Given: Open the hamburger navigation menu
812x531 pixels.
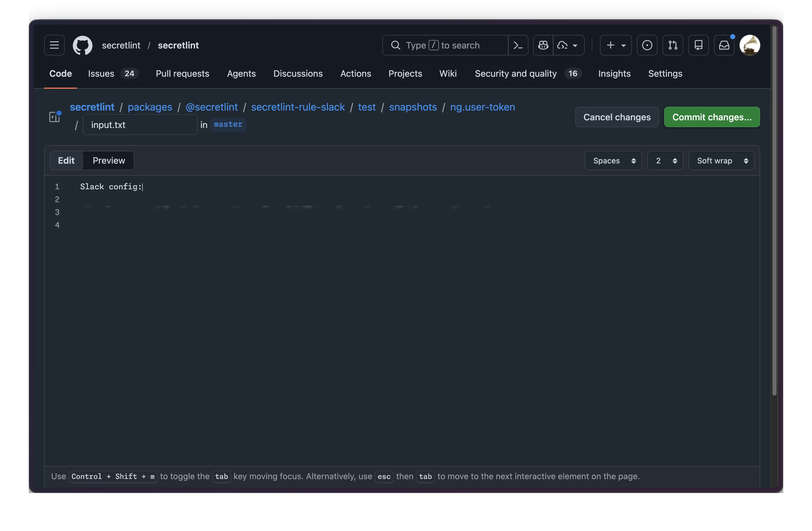Looking at the screenshot, I should [54, 45].
